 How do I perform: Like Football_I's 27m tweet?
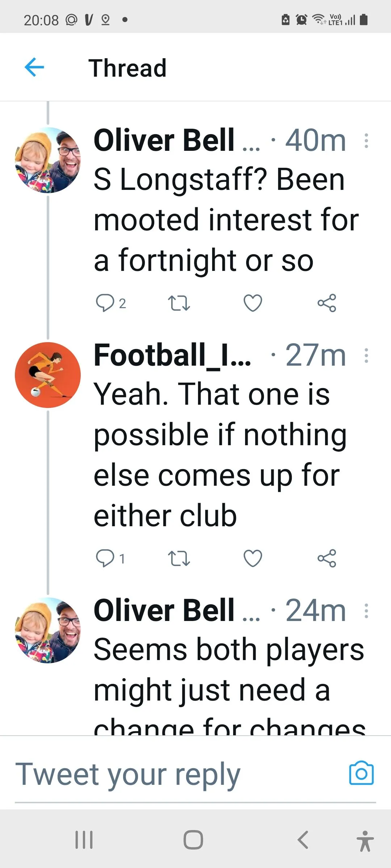tap(253, 558)
